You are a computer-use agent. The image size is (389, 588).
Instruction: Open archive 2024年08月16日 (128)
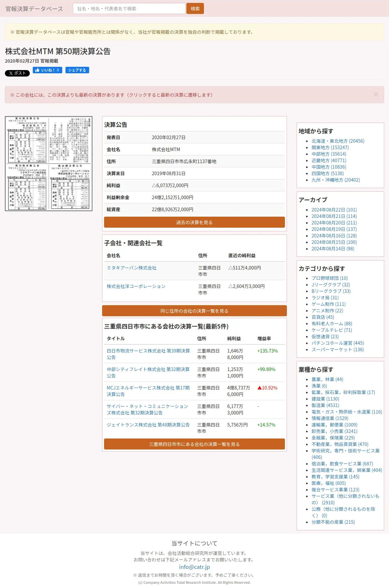coord(334,236)
